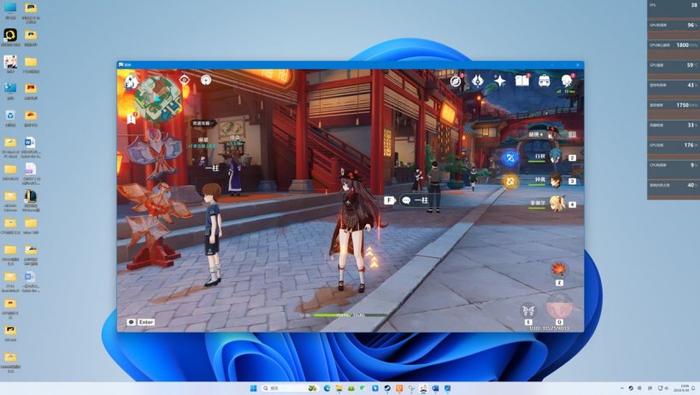Image resolution: width=700 pixels, height=395 pixels.
Task: Activate the elemental burst icon (Q)
Action: point(559,308)
